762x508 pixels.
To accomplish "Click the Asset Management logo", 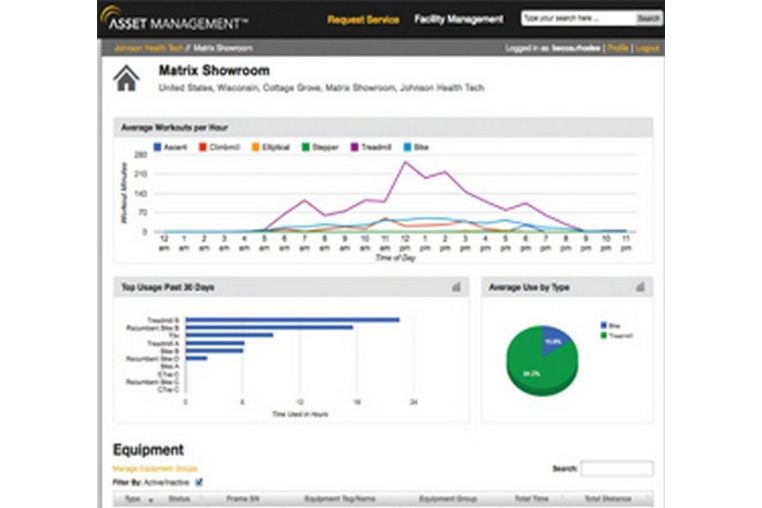I will coord(174,18).
